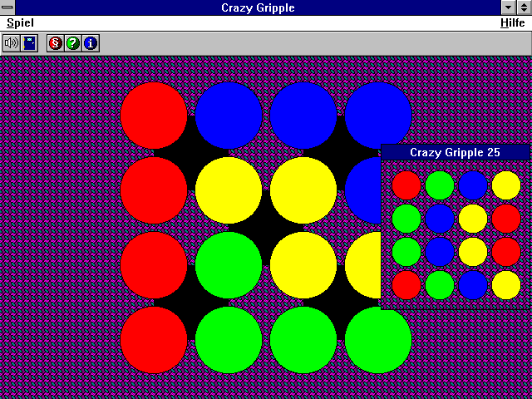Rotate black hub above the bottom-right green circles
Image resolution: width=532 pixels, height=399 pixels.
point(341,303)
